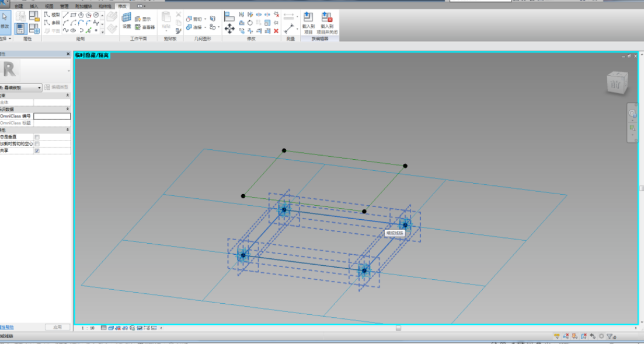
Task: Open the 附加模块 ribbon tab
Action: (x=83, y=6)
